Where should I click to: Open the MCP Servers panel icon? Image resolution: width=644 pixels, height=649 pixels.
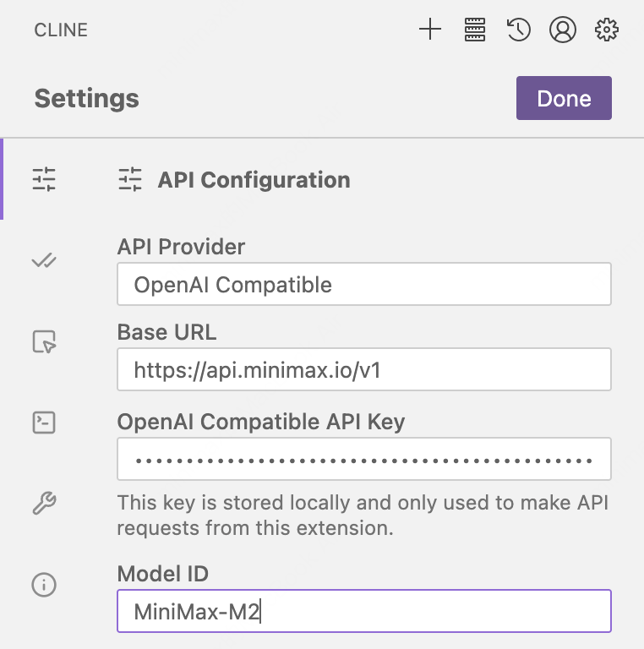point(476,30)
